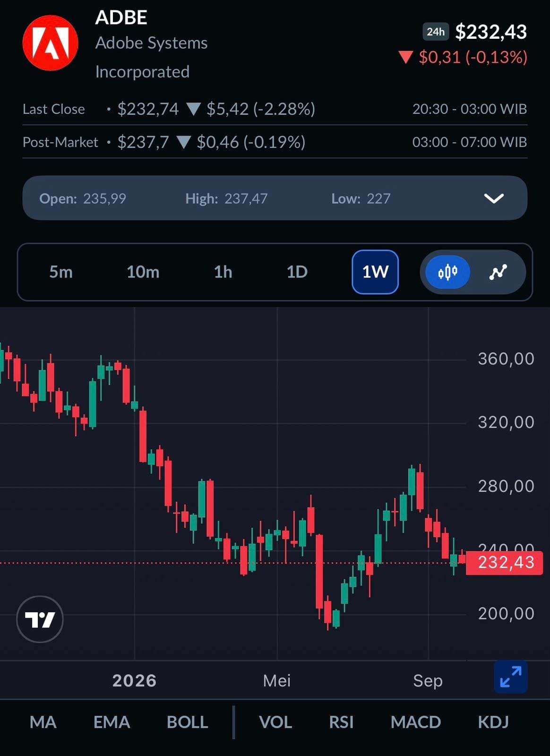Expand the Open/High/Low details chevron

[494, 198]
